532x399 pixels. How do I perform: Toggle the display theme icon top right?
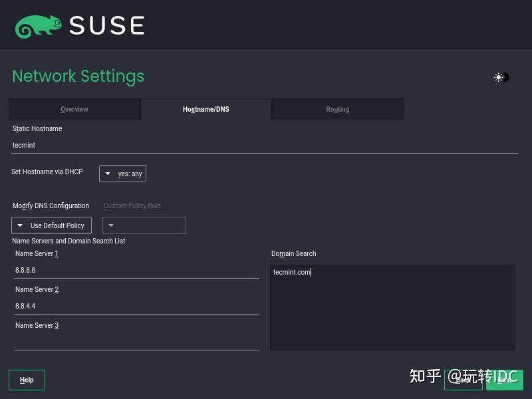click(501, 77)
